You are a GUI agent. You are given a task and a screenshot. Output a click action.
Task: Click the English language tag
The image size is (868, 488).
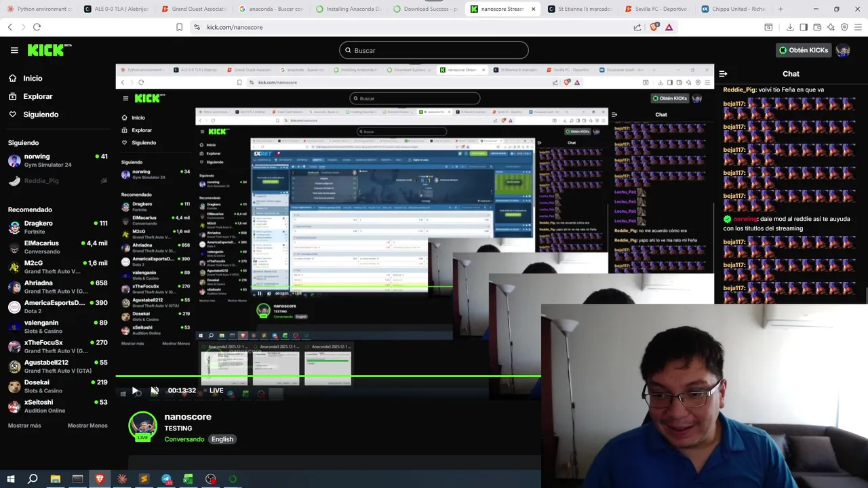click(x=222, y=439)
